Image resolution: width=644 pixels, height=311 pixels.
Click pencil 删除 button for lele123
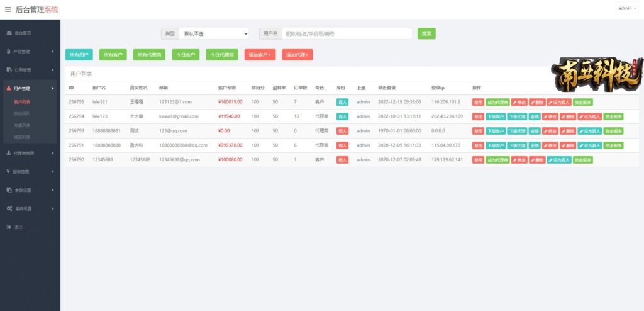(x=568, y=116)
